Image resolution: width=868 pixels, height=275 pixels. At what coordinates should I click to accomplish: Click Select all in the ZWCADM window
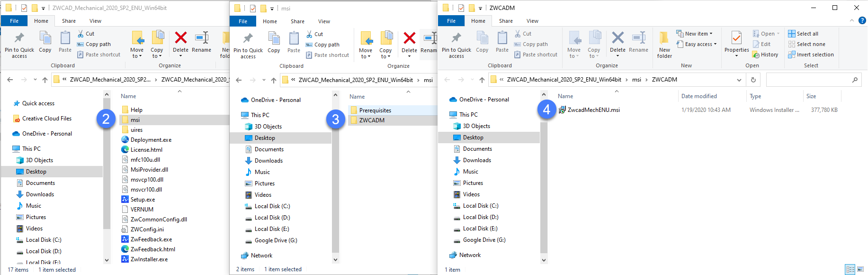point(803,34)
